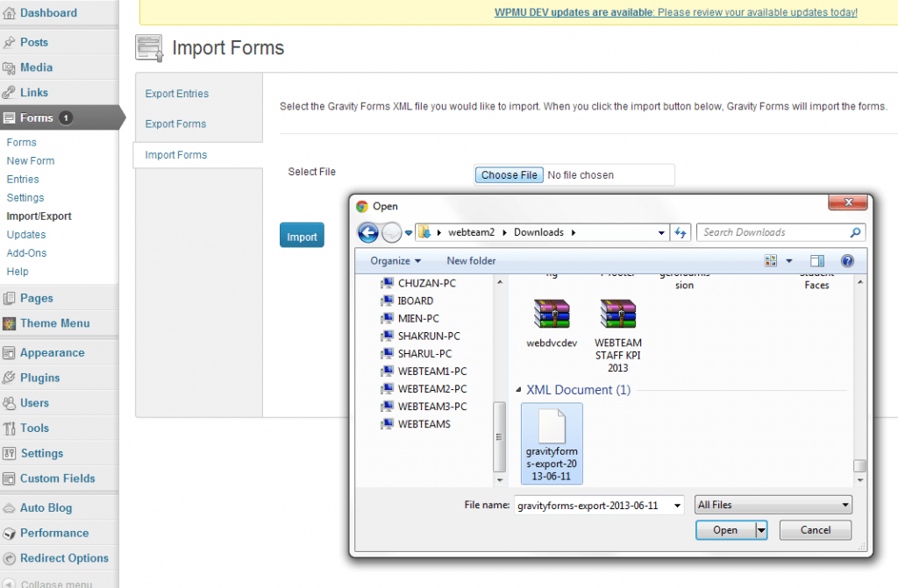Click the Posts pushpin icon
Screen dimensions: 898x588
coord(9,42)
